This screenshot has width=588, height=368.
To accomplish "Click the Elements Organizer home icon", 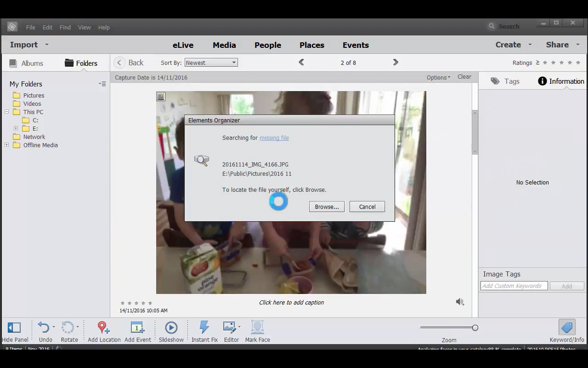I will pos(12,27).
